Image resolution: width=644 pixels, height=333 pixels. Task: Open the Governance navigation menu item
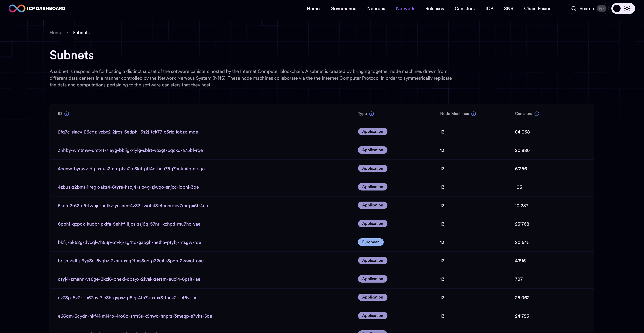point(343,8)
